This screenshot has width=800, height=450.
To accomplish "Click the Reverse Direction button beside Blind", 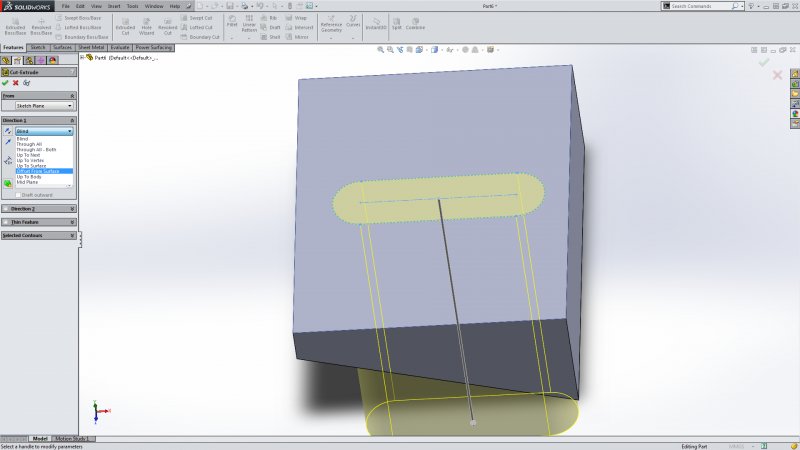I will coord(7,131).
